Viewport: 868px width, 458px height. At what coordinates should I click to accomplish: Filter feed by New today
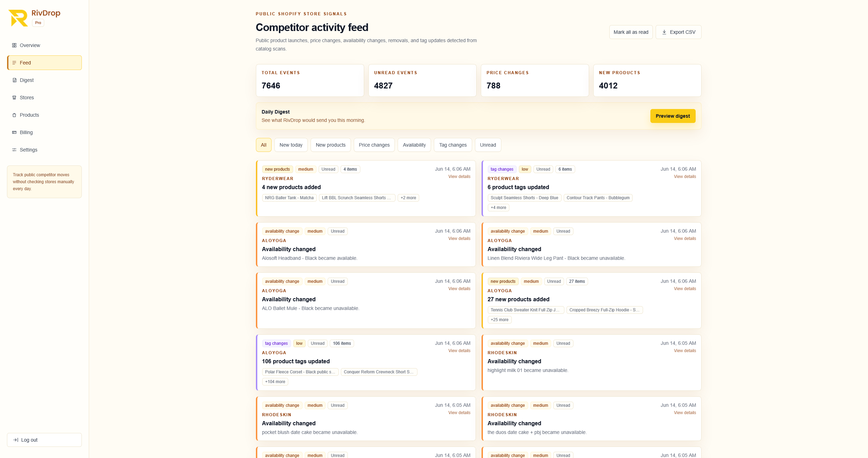[291, 145]
